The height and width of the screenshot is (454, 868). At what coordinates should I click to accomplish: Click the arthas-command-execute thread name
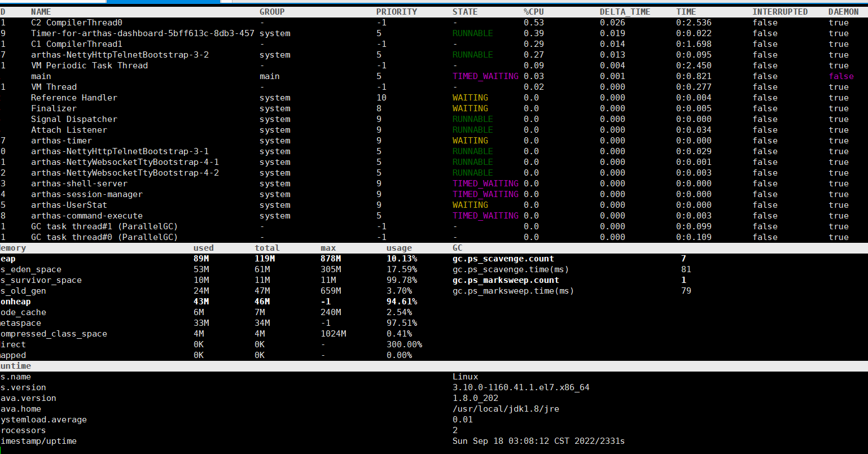click(x=87, y=216)
